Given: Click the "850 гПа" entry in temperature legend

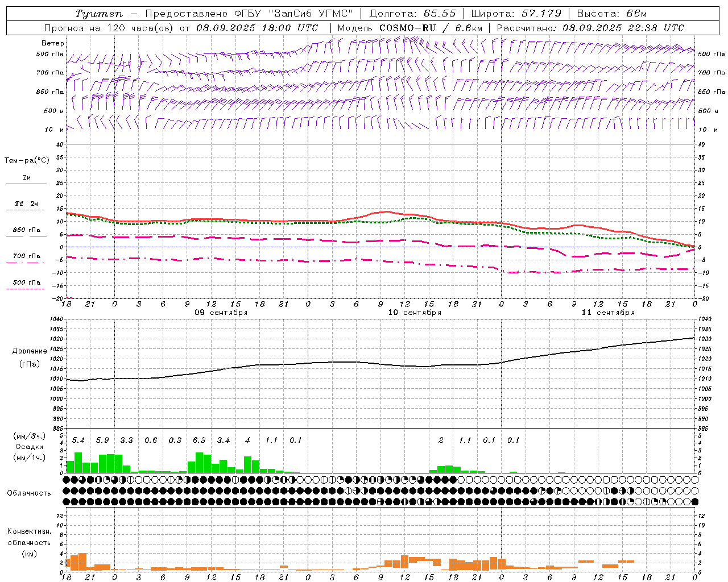Looking at the screenshot, I should 27,230.
